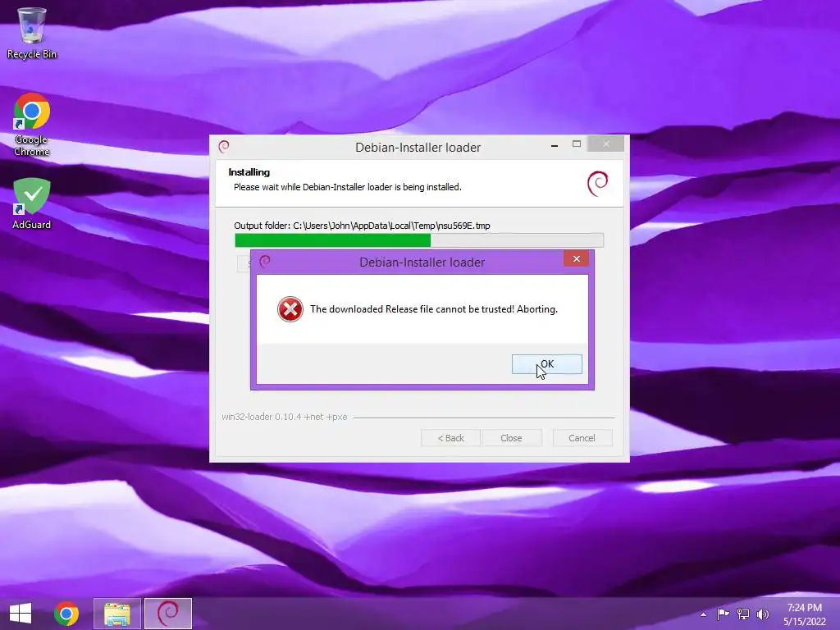840x630 pixels.
Task: Open Action Center flag icon
Action: coord(723,614)
